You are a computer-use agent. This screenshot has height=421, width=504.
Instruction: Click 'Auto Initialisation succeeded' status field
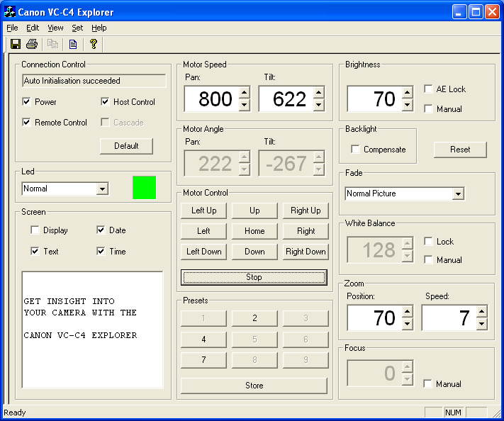(94, 81)
